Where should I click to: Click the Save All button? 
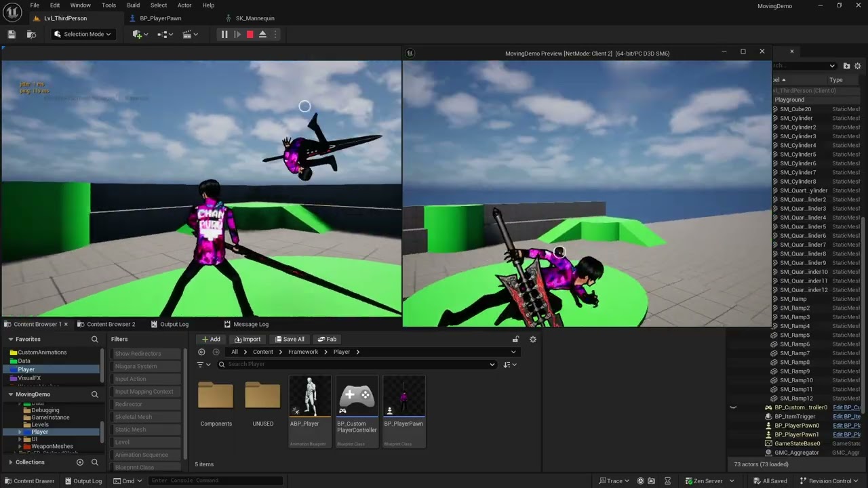pos(290,339)
